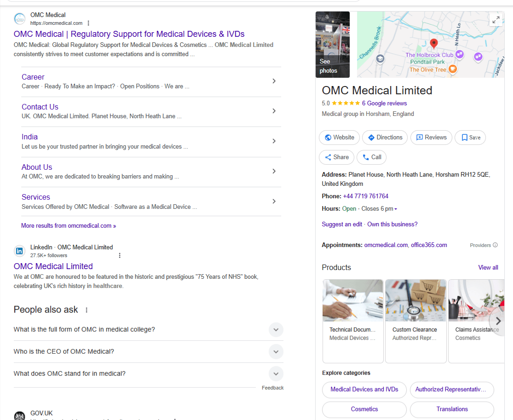The image size is (513, 420).
Task: Click Own this business? link
Action: pos(392,224)
